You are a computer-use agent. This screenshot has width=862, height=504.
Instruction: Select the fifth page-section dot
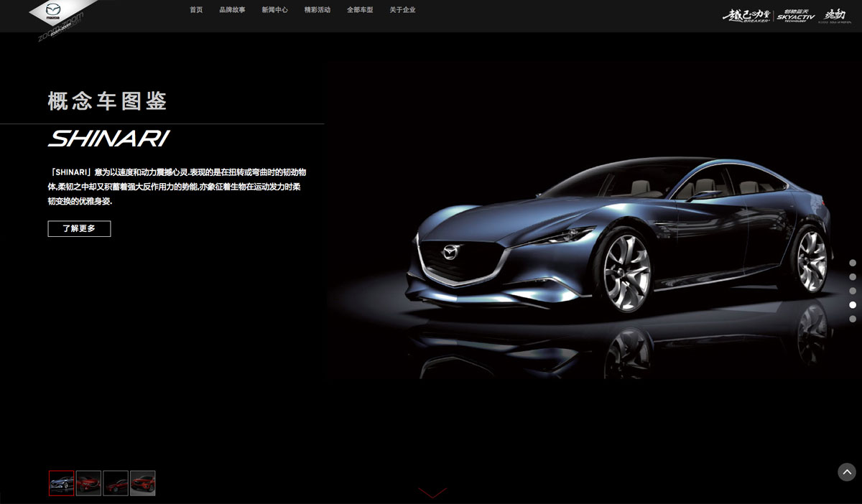coord(853,318)
